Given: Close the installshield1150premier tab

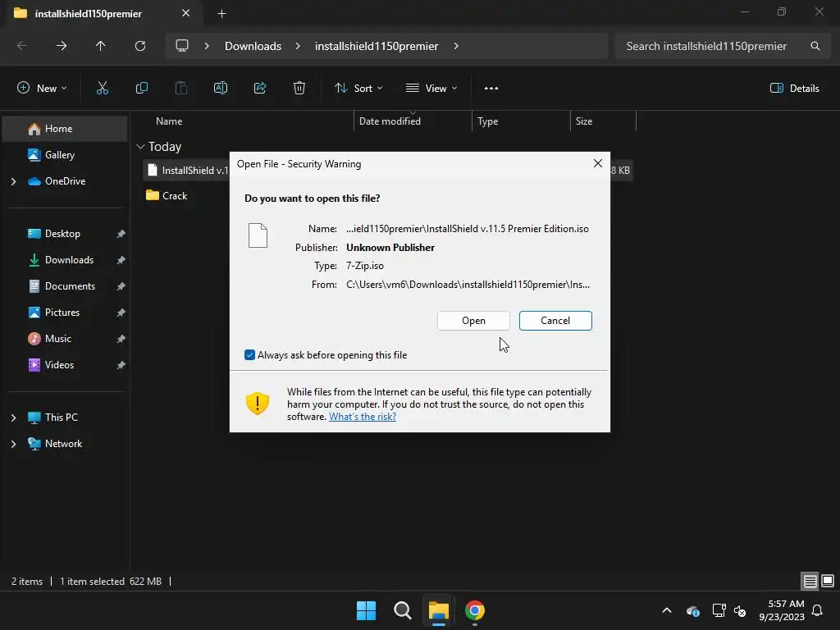Looking at the screenshot, I should point(186,13).
